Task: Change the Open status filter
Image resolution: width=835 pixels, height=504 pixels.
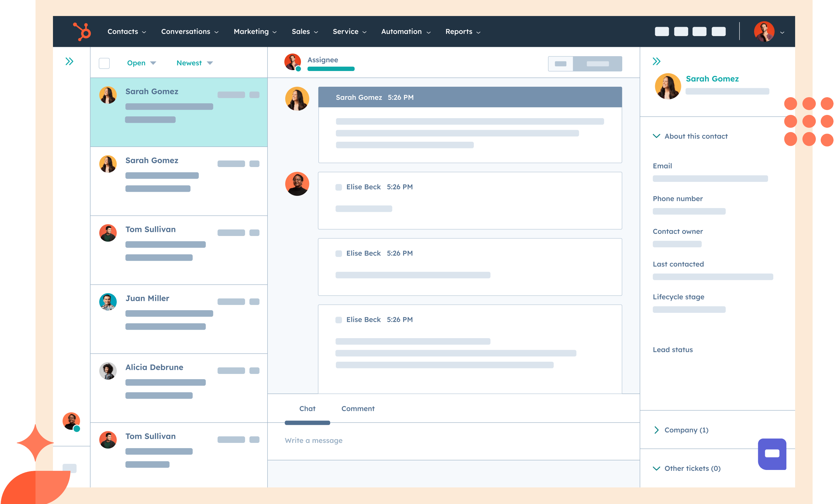Action: click(141, 63)
